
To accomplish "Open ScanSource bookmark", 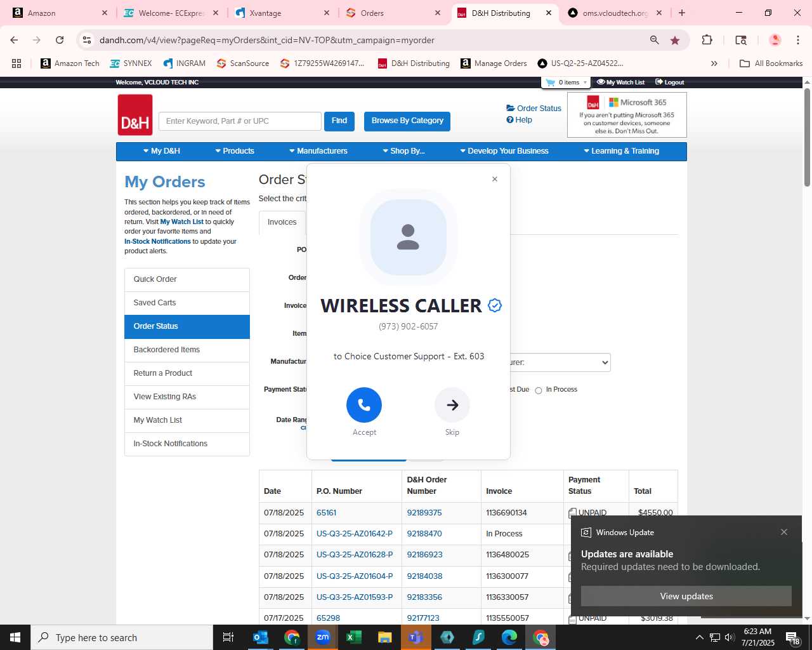I will coord(242,63).
